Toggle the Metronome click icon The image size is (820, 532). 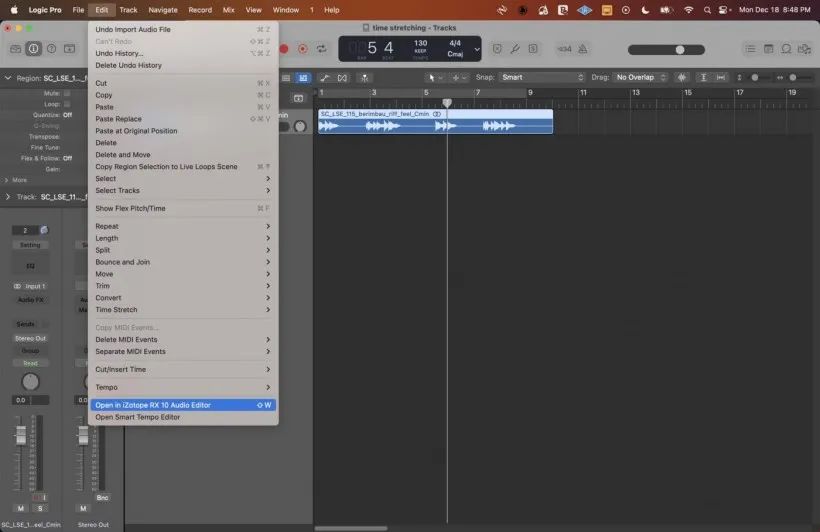click(583, 49)
